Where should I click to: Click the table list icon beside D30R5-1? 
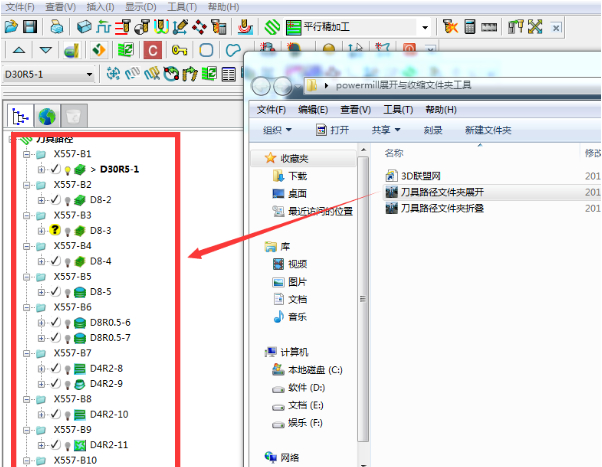[x=228, y=74]
